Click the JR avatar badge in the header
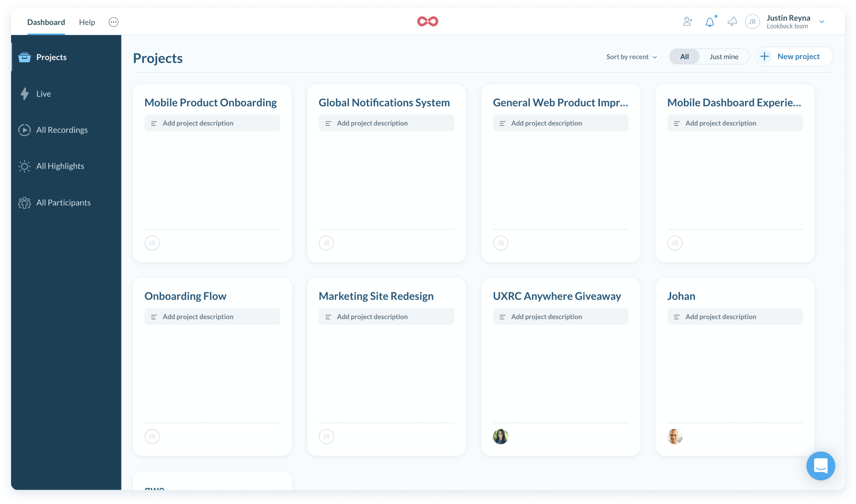 click(753, 21)
